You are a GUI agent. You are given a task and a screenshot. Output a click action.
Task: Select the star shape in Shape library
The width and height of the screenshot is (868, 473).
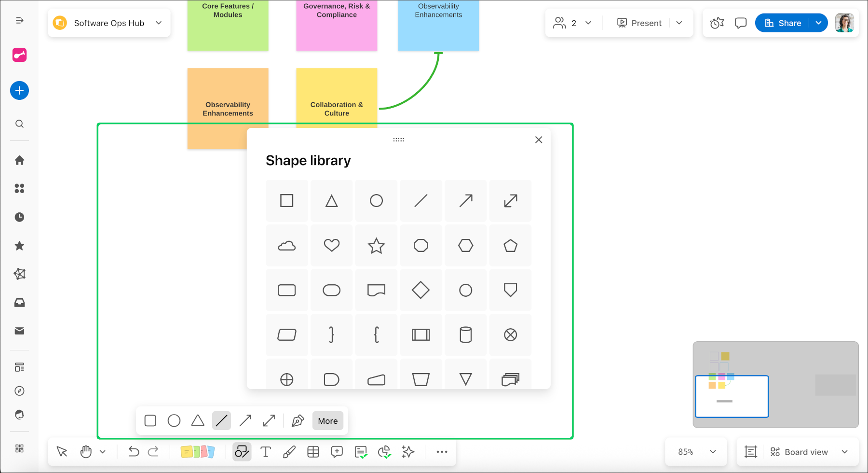point(376,245)
